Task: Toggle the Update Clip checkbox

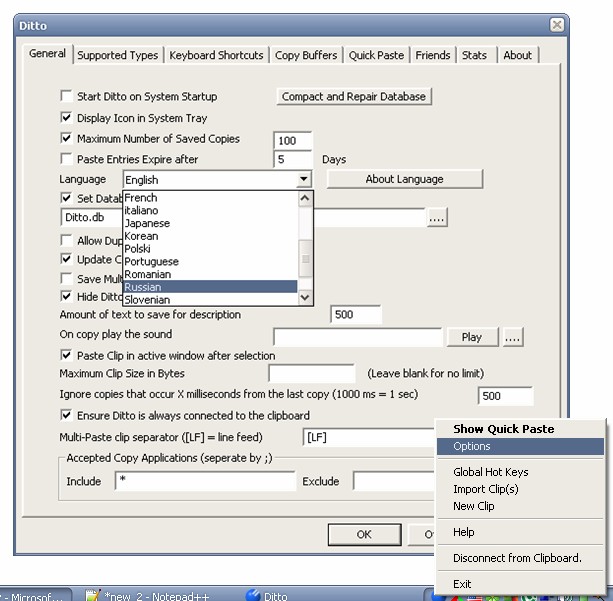Action: pyautogui.click(x=66, y=259)
